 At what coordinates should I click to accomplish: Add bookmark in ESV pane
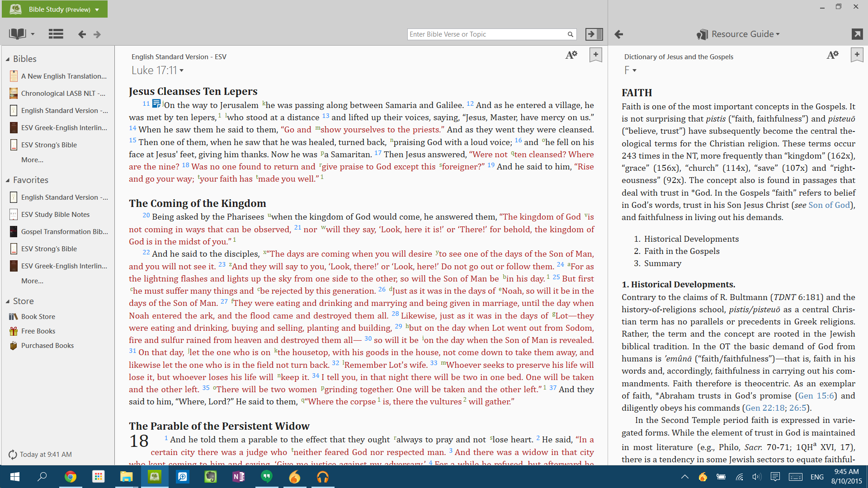point(596,55)
